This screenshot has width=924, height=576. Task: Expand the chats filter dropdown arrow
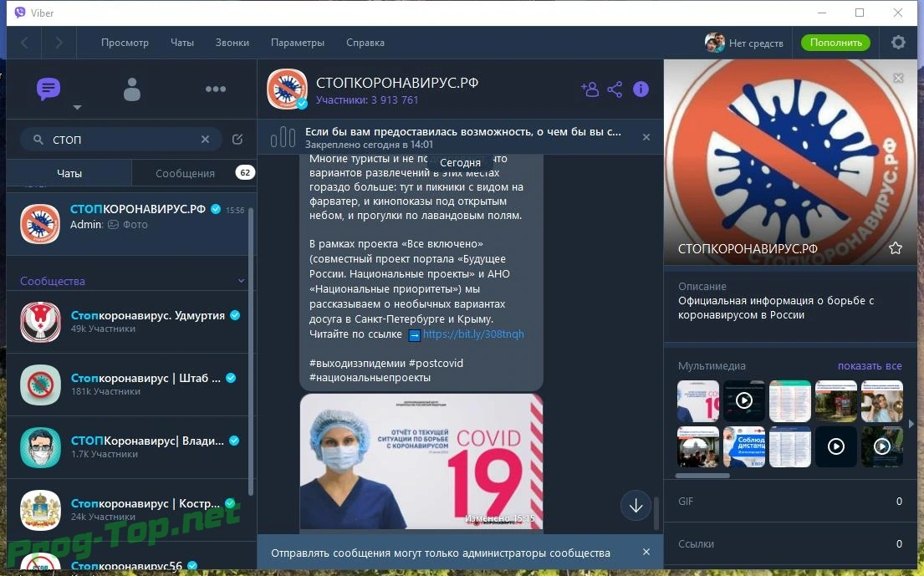coord(77,107)
